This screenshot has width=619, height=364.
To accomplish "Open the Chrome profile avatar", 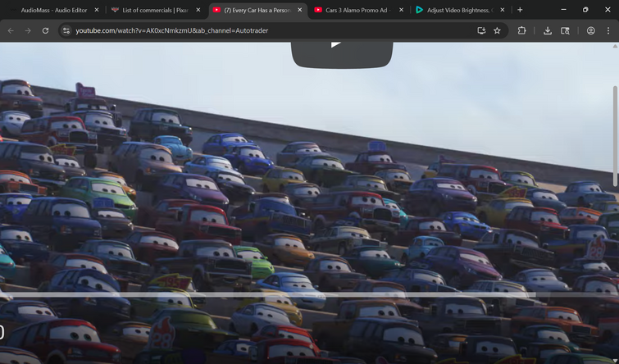I will pos(590,30).
